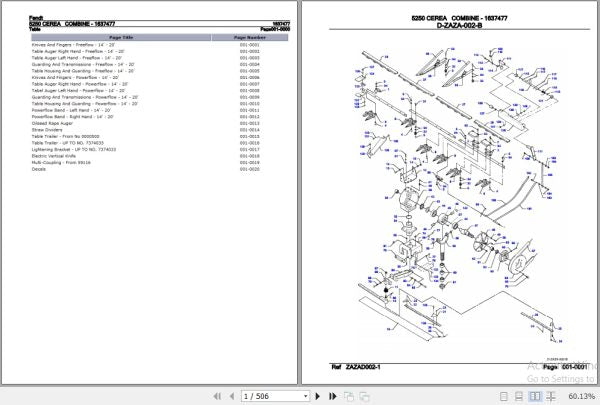
Task: Click page number 001-0010 in list
Action: pos(249,104)
